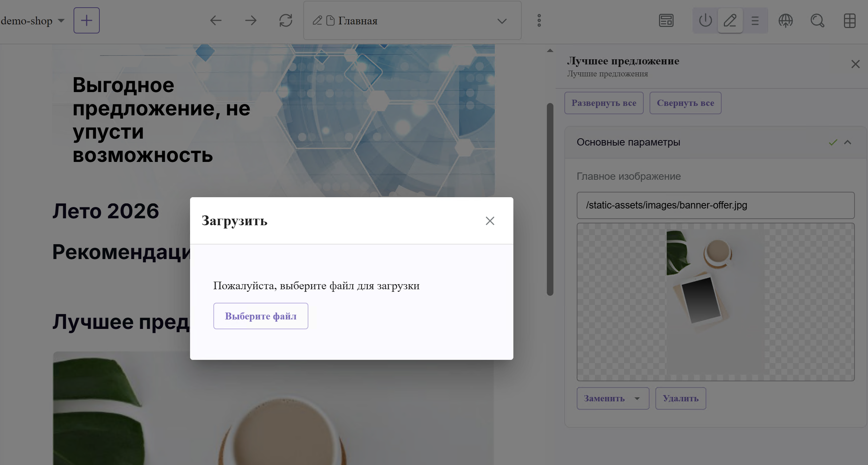
Task: Toggle the power mode icon
Action: point(705,20)
